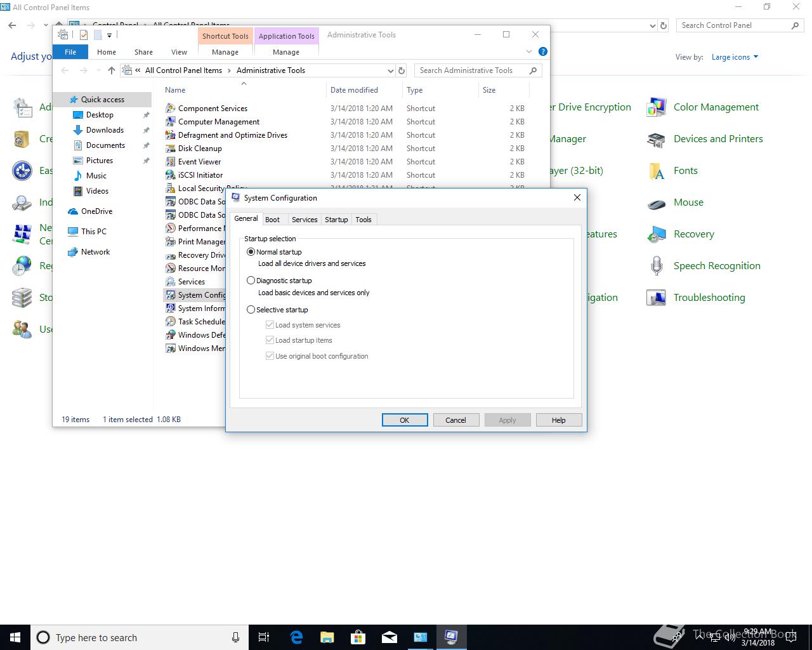
Task: Open the Shortcut Tools ribbon tab
Action: click(225, 36)
